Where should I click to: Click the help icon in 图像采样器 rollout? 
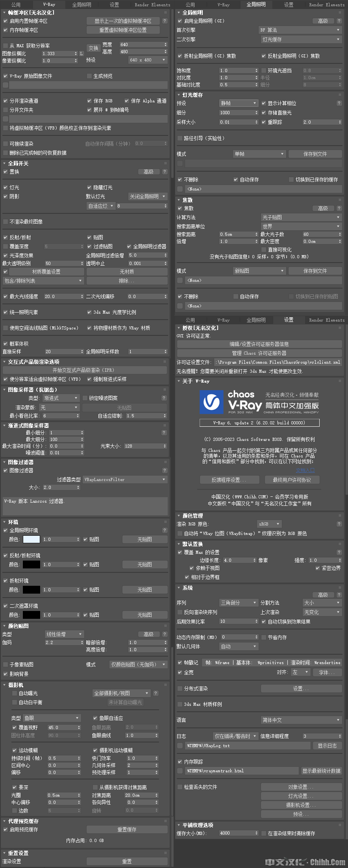[x=164, y=398]
